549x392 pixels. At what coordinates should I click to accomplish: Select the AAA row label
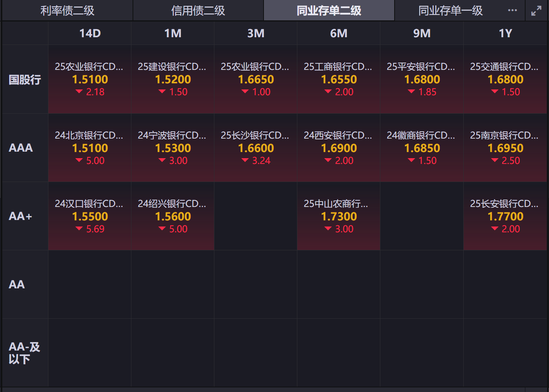tap(25, 148)
